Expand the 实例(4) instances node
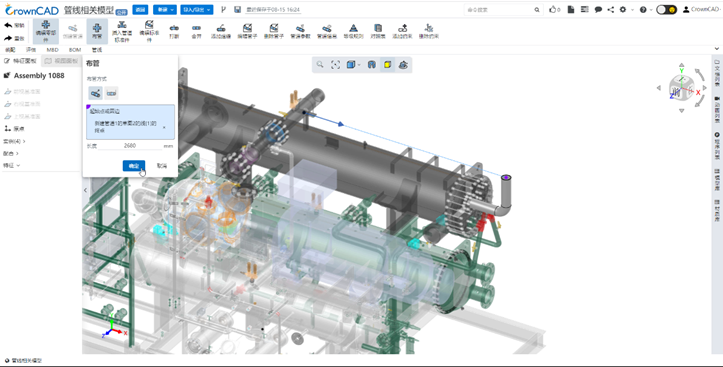Screen dimensions: 723x367 14,141
